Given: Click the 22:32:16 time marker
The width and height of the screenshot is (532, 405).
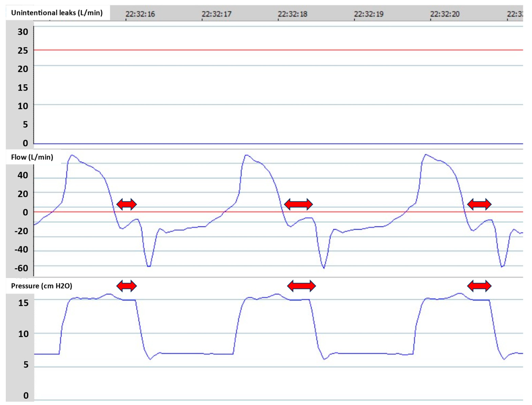Looking at the screenshot, I should coord(140,14).
